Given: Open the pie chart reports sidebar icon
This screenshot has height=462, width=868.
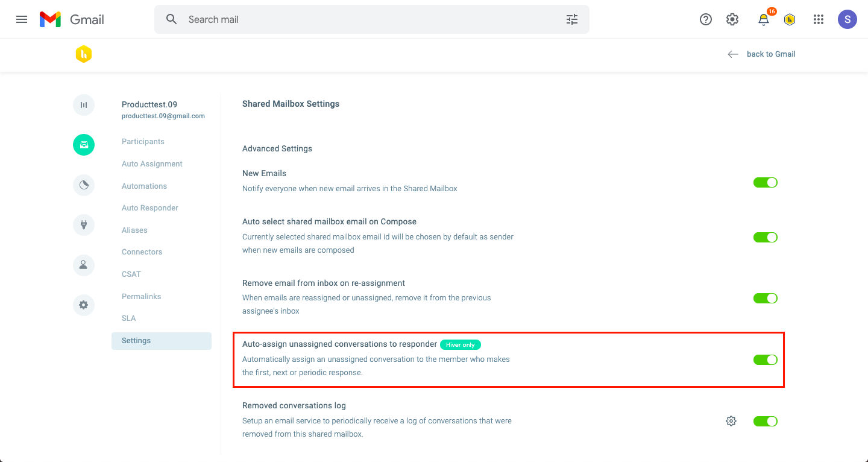Looking at the screenshot, I should click(x=84, y=185).
